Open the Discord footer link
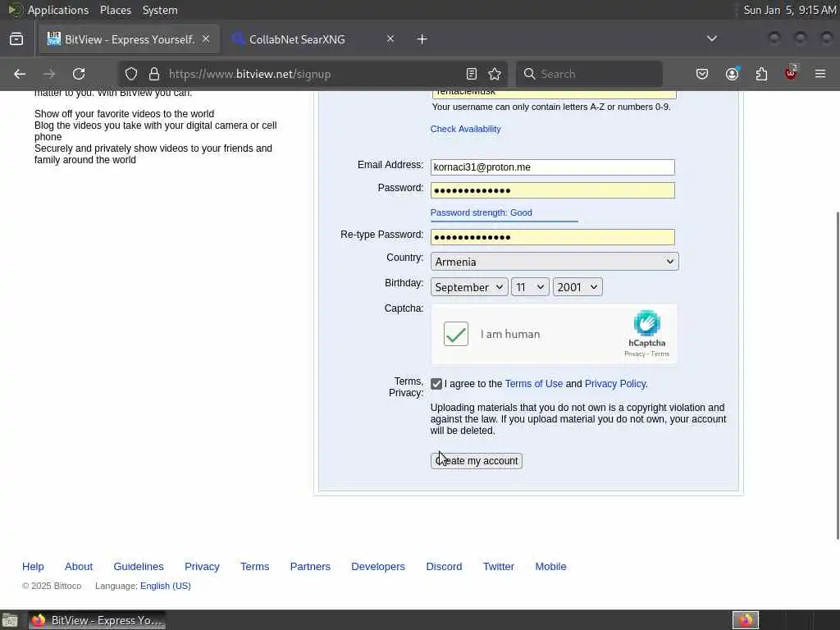Screen dimensions: 840x630 (444, 566)
